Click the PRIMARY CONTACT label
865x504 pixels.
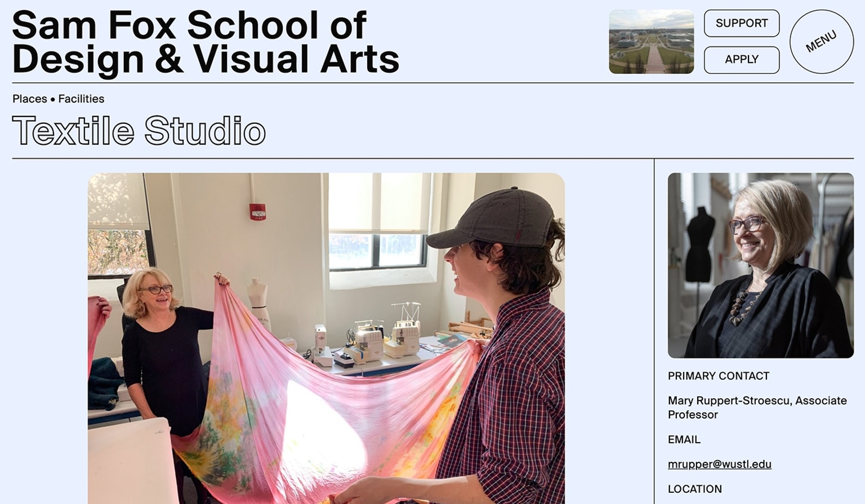click(x=719, y=376)
